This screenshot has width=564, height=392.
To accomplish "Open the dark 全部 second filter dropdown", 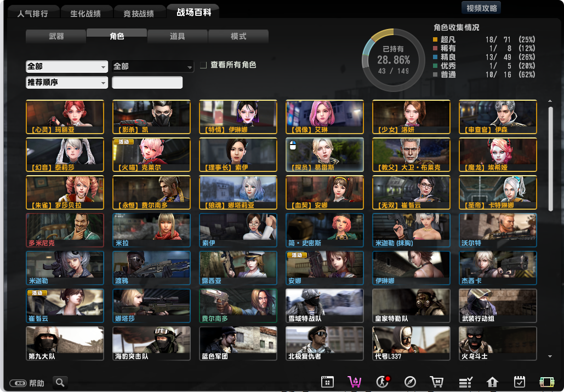I will 153,66.
